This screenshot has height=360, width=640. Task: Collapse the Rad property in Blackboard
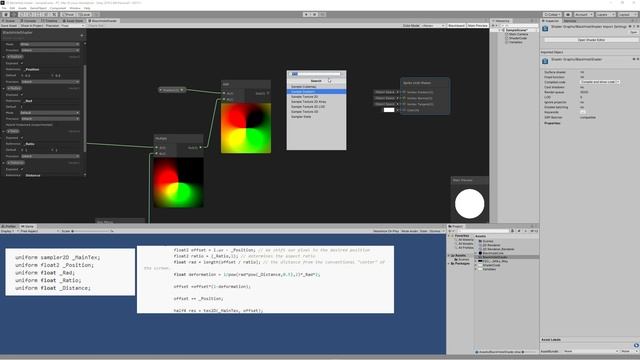point(4,88)
